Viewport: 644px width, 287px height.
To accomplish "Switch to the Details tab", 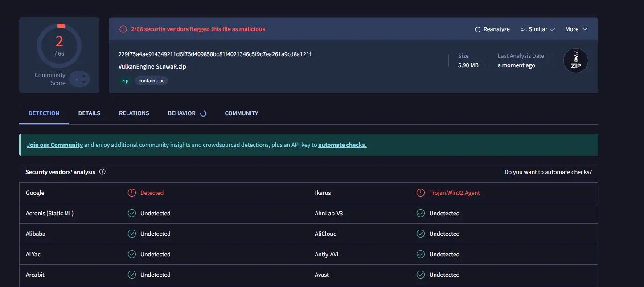I will 89,113.
